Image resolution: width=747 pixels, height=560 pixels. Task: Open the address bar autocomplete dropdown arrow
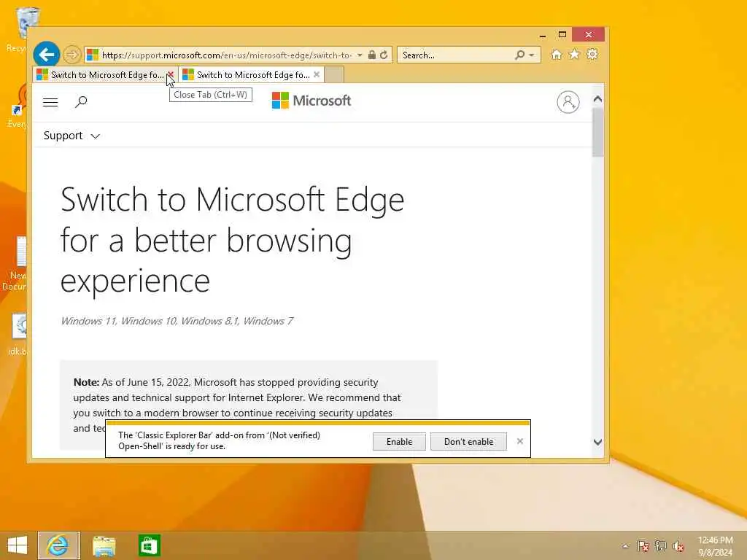pyautogui.click(x=360, y=55)
